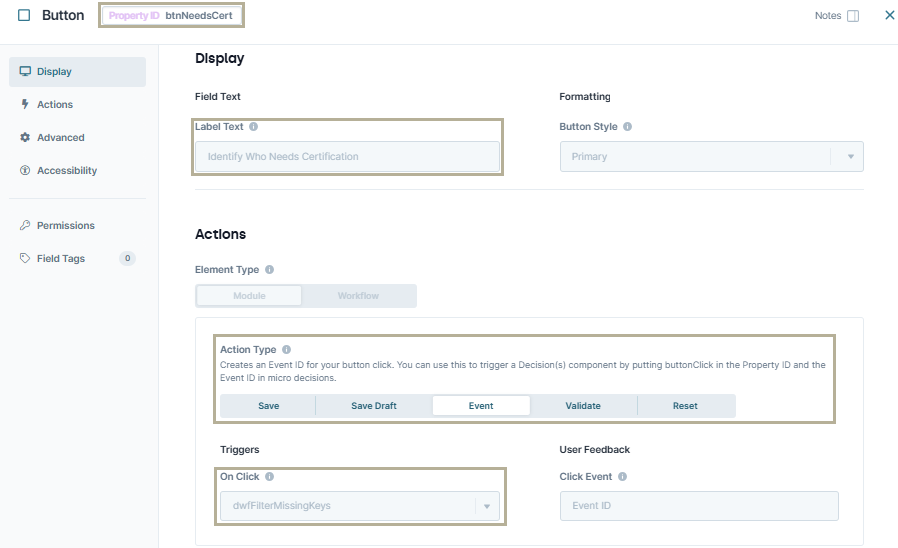Select Module element type
The width and height of the screenshot is (898, 548).
coord(249,295)
